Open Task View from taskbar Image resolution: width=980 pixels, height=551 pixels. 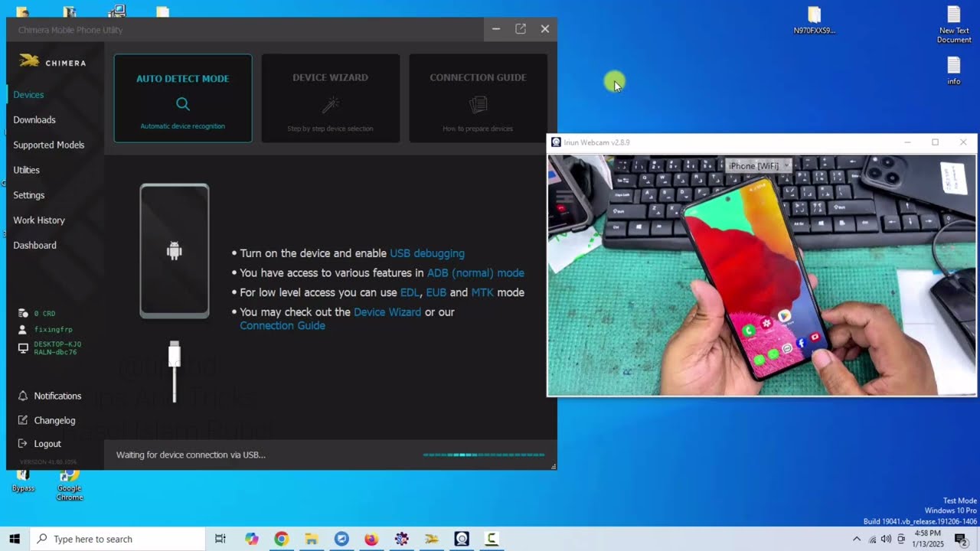(x=220, y=539)
